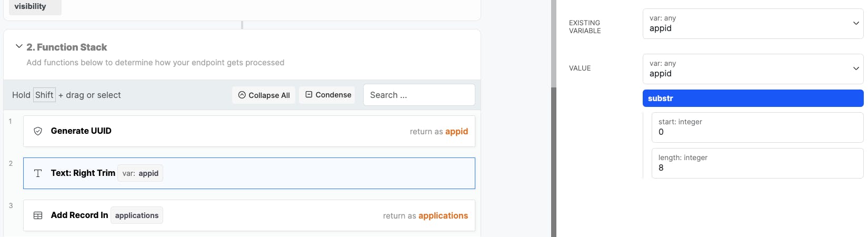Click the text icon beside Text: Right Trim

(x=38, y=173)
